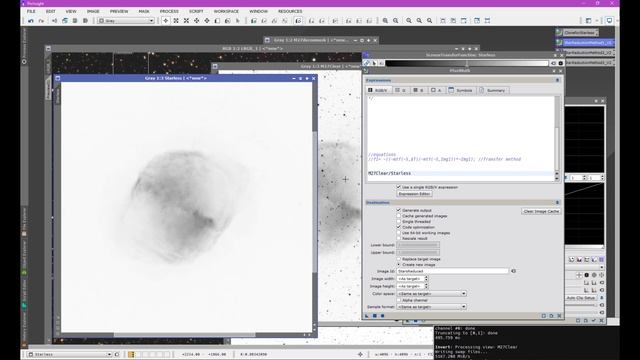Screen dimensions: 640x360
Task: Adjust the Image height stepper
Action: (x=426, y=287)
